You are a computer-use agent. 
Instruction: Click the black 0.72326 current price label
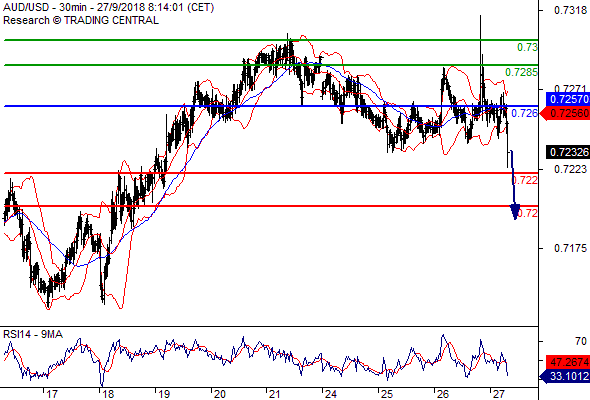[x=568, y=152]
